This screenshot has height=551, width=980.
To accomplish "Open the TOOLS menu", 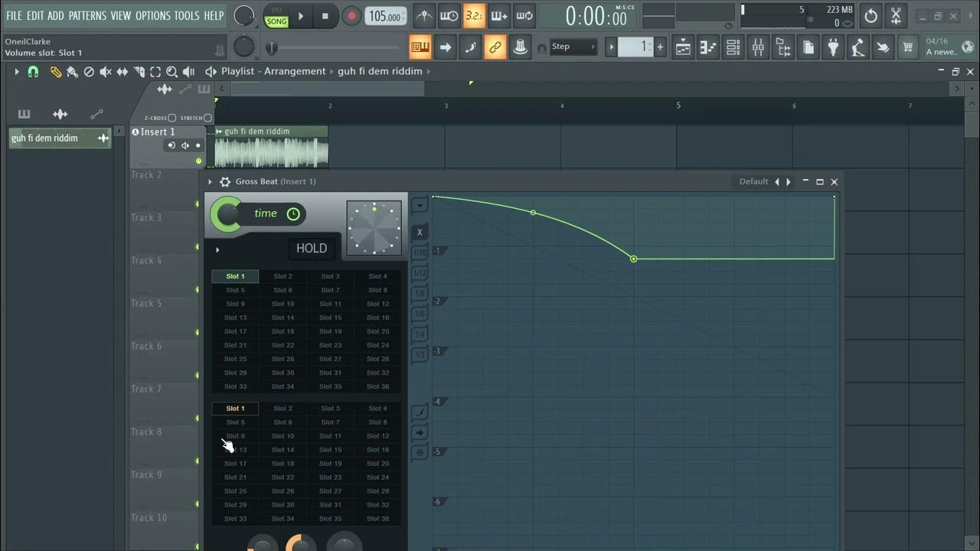I will point(186,15).
